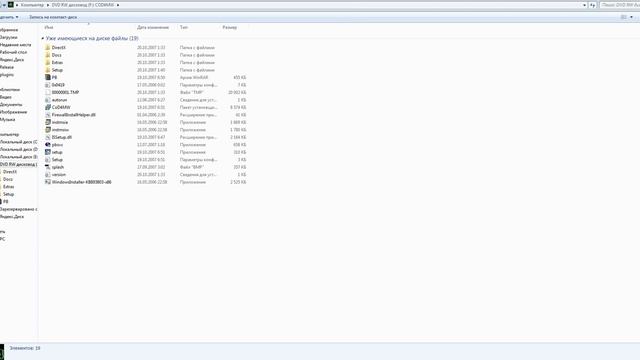Click '2 525 КБ' size of WindowsInstaller
This screenshot has height=360, width=640.
238,182
